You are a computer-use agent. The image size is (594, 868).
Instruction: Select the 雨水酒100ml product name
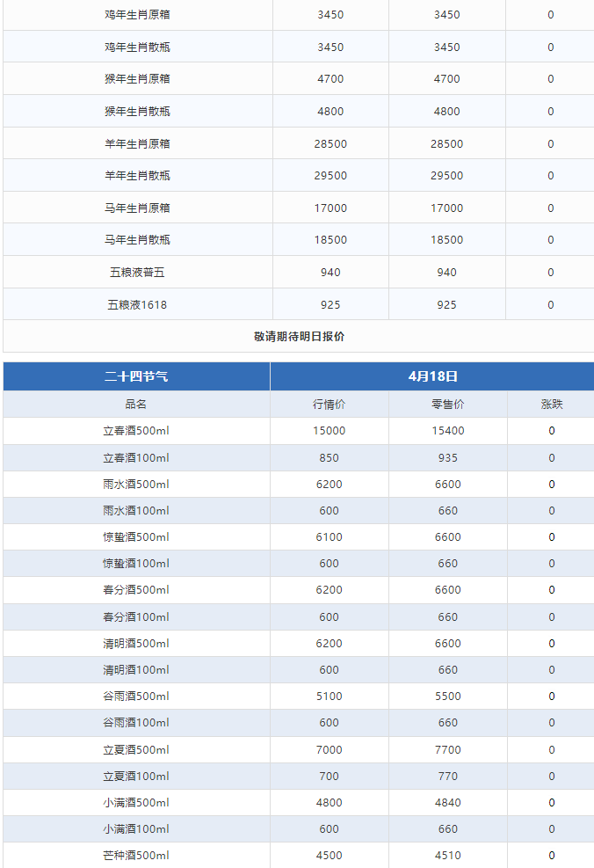(x=136, y=511)
